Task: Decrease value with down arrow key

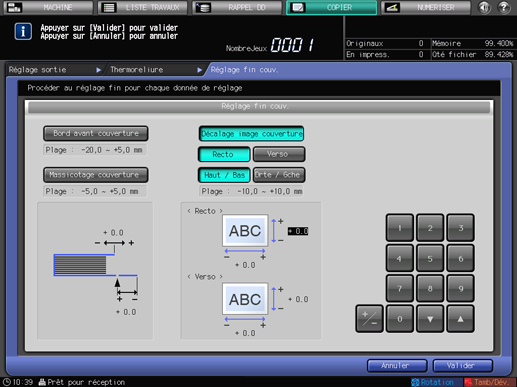Action: coord(430,319)
